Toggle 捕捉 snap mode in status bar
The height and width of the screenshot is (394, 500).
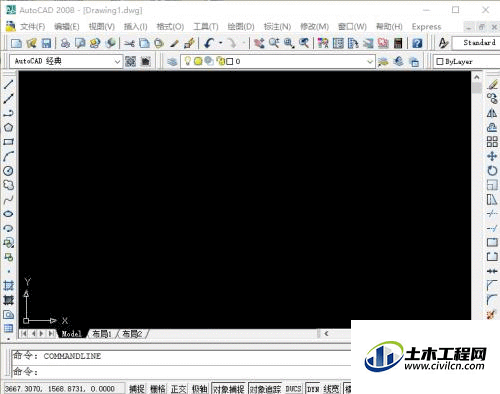click(137, 389)
